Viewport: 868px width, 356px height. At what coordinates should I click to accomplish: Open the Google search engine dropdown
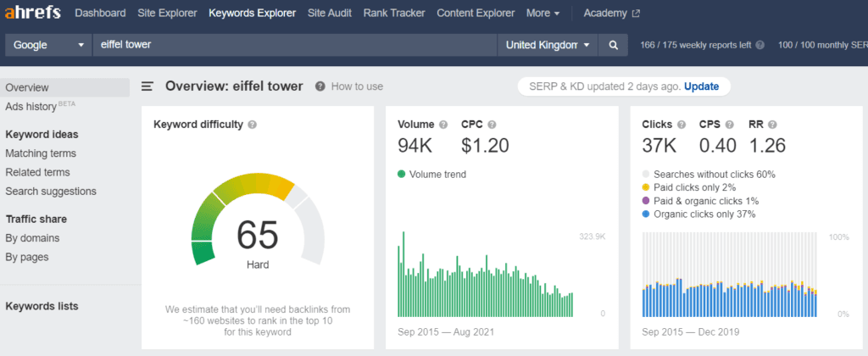[x=48, y=45]
